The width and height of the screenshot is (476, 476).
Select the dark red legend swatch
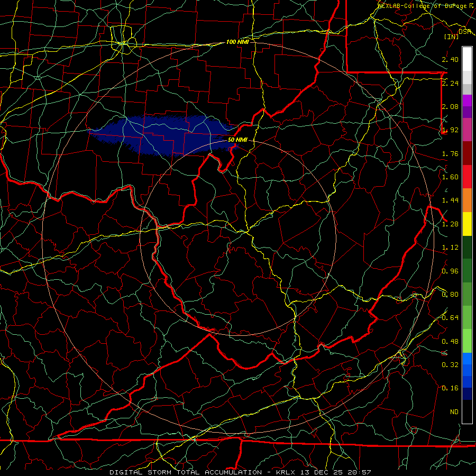(467, 153)
